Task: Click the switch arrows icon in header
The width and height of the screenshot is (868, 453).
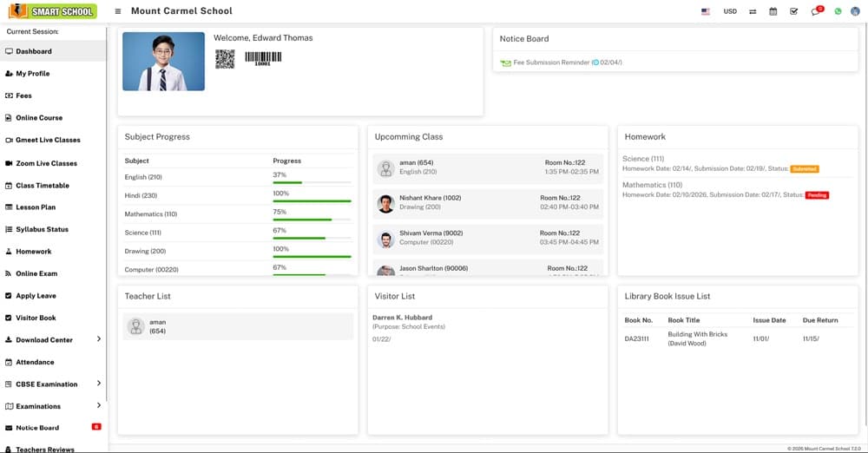Action: (x=752, y=11)
